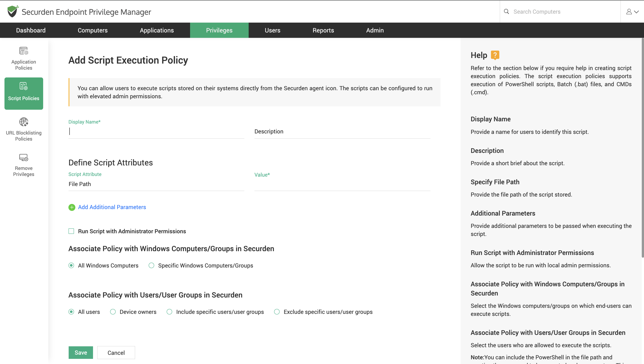Viewport: 644px width, 364px height.
Task: Click 'Add Script Execution Policy' heading
Action: pos(128,60)
